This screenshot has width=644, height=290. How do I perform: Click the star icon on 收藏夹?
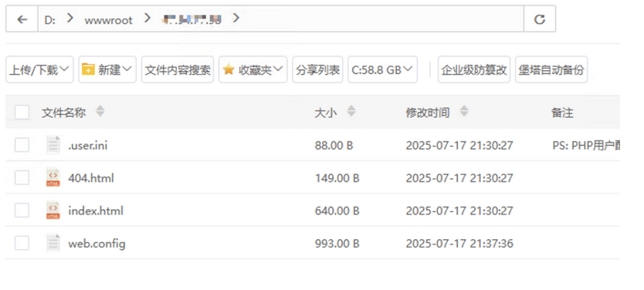(229, 69)
